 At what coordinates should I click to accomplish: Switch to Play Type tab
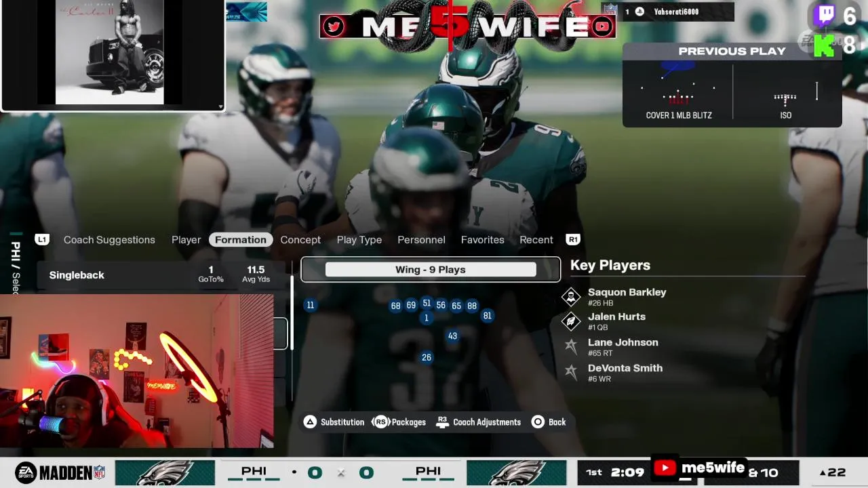[359, 240]
